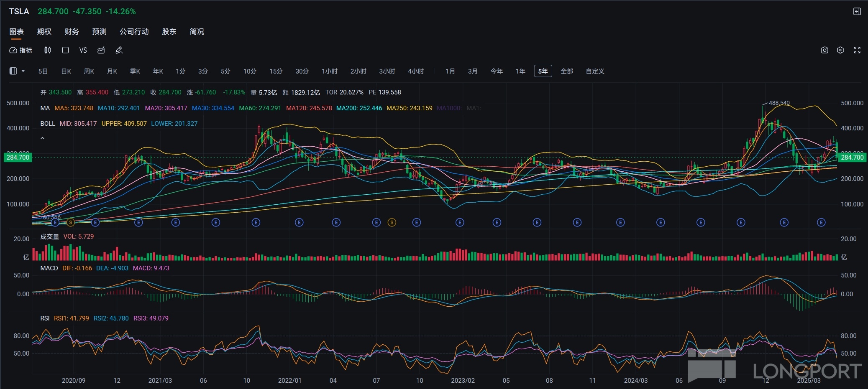Select the 日K daily candles
The height and width of the screenshot is (389, 868).
coord(66,71)
